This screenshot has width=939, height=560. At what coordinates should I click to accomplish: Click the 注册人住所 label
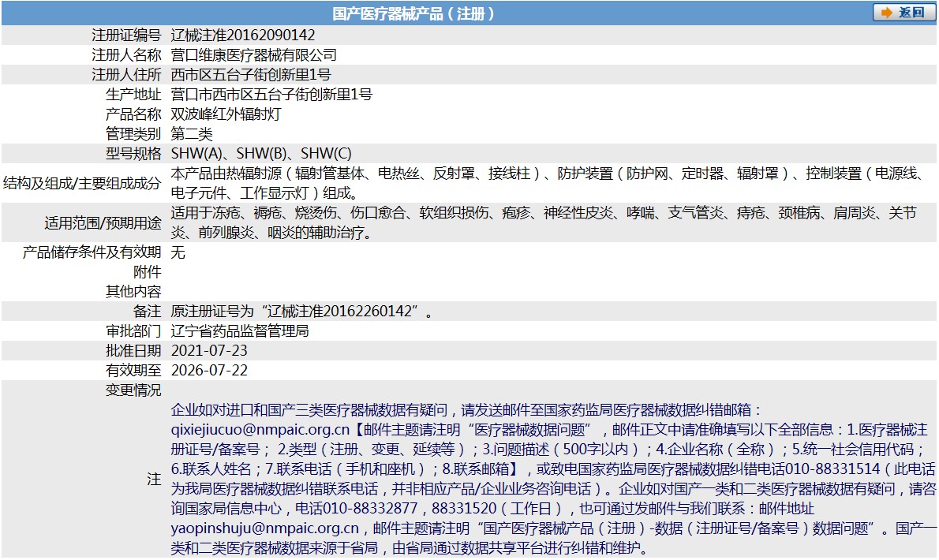tap(126, 75)
